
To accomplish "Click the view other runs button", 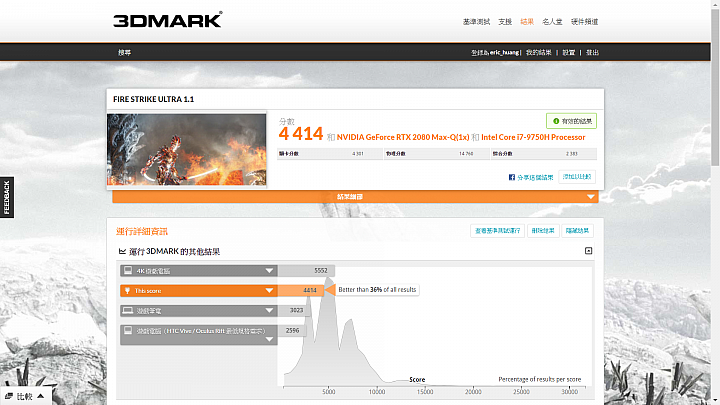I will click(x=497, y=231).
